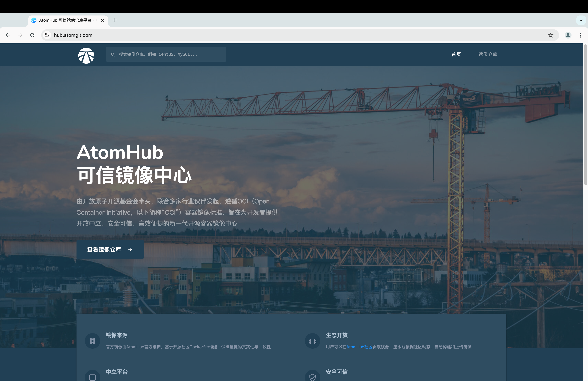Bookmark this page with the star icon
This screenshot has width=588, height=381.
click(x=551, y=35)
